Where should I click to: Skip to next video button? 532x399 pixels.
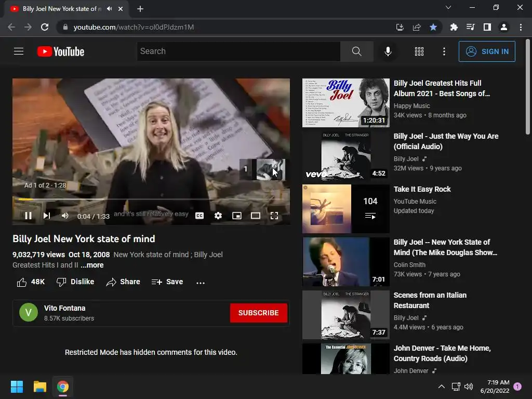coord(47,216)
